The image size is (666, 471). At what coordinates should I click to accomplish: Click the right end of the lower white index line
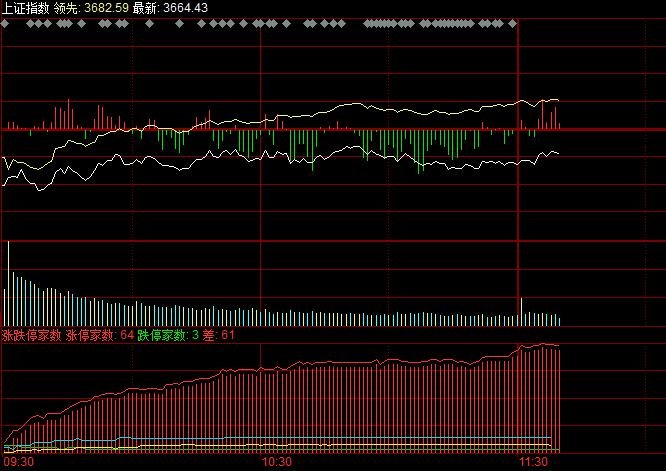[x=557, y=153]
